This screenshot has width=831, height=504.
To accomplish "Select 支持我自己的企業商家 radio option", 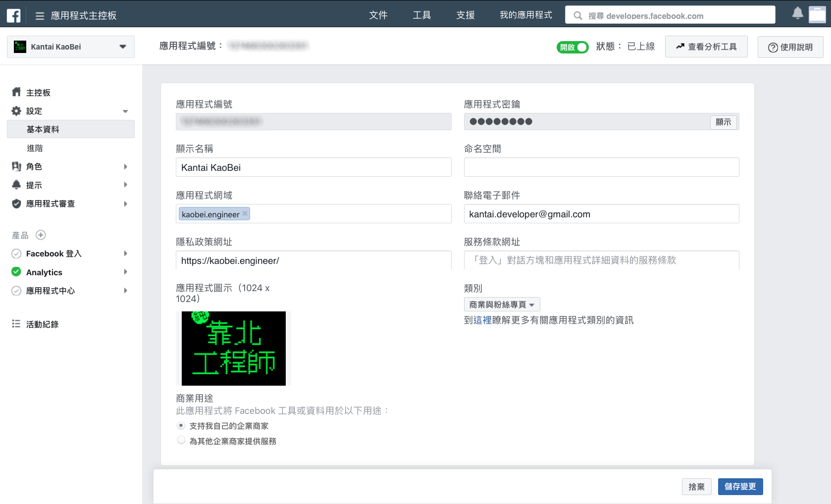I will pyautogui.click(x=181, y=425).
